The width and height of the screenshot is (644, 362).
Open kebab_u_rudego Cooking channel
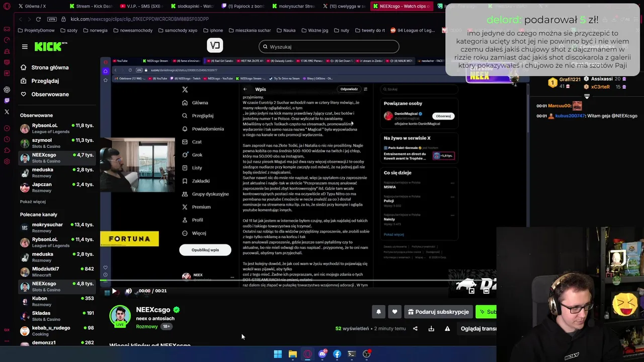[x=57, y=330]
